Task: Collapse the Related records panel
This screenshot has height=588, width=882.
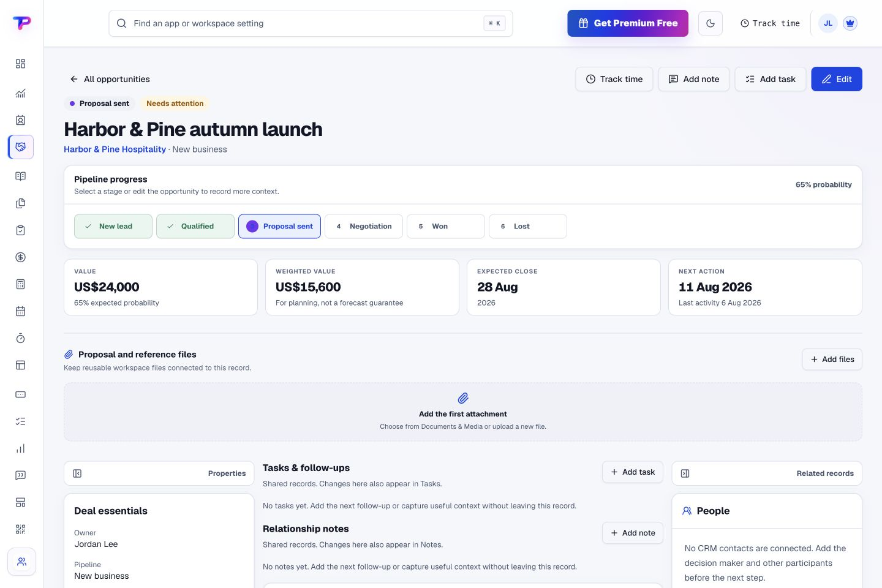Action: [685, 473]
